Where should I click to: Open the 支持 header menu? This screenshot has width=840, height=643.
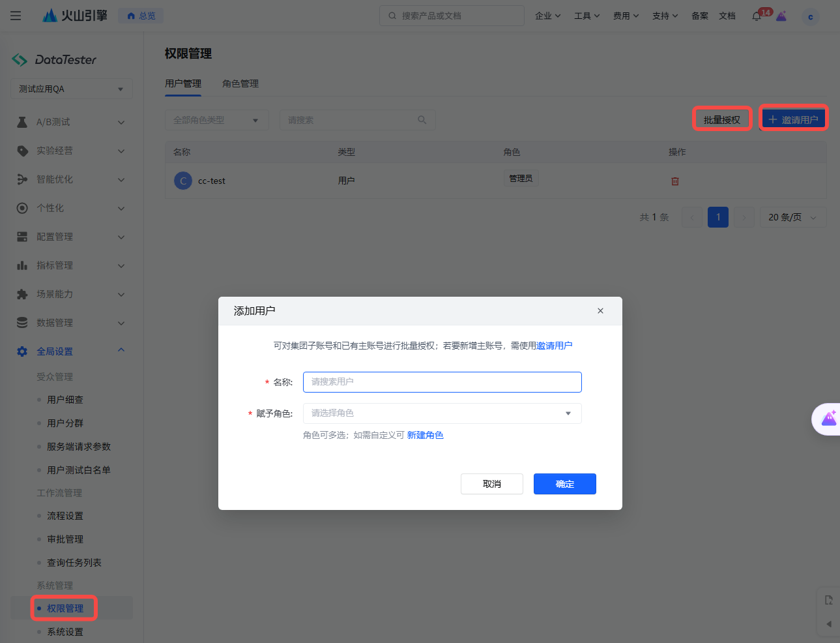pos(665,16)
